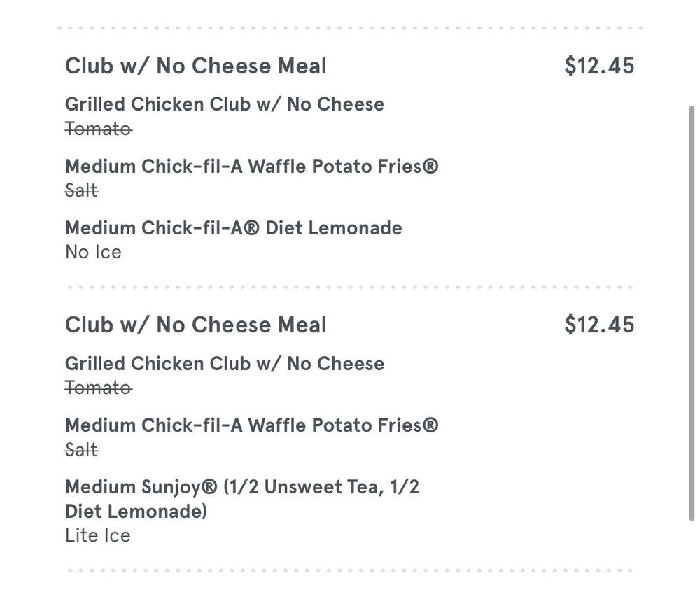
Task: Click the crossed-out Tomato in the second meal
Action: click(x=98, y=388)
